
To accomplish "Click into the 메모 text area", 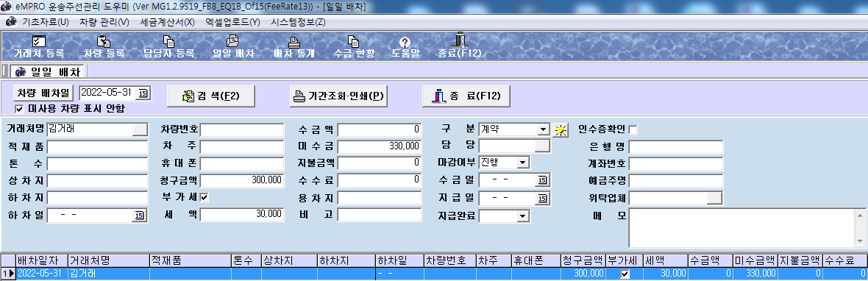I will [741, 227].
